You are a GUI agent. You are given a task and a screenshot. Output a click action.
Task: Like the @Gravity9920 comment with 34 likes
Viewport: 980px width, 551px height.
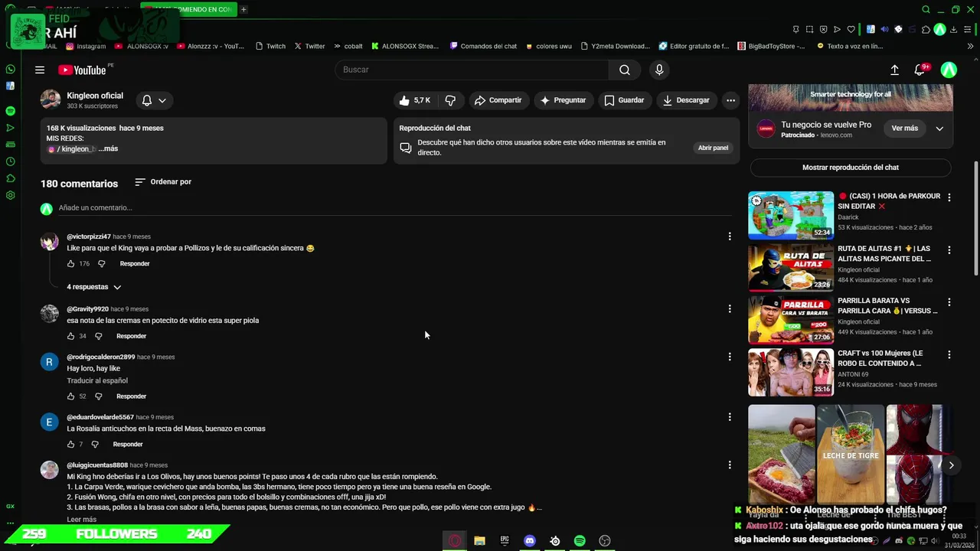point(70,336)
